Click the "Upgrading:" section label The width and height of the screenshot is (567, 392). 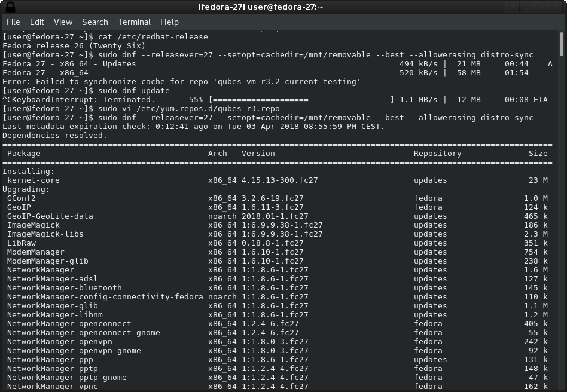[26, 189]
